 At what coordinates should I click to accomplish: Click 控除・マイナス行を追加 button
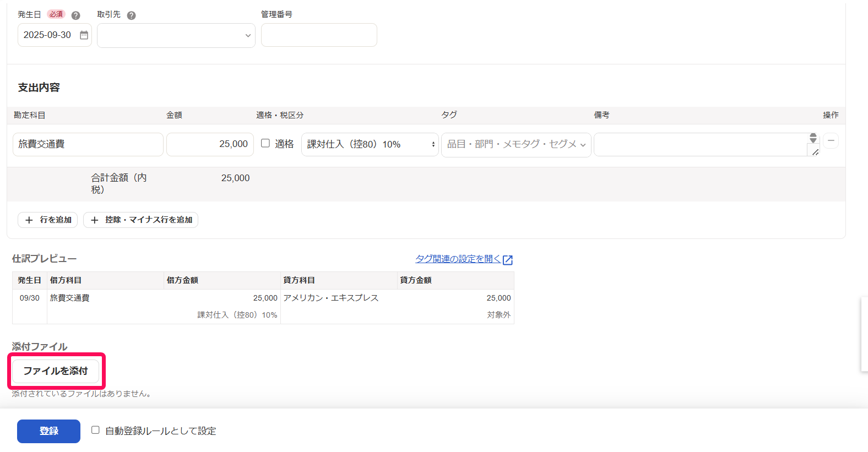click(x=140, y=220)
